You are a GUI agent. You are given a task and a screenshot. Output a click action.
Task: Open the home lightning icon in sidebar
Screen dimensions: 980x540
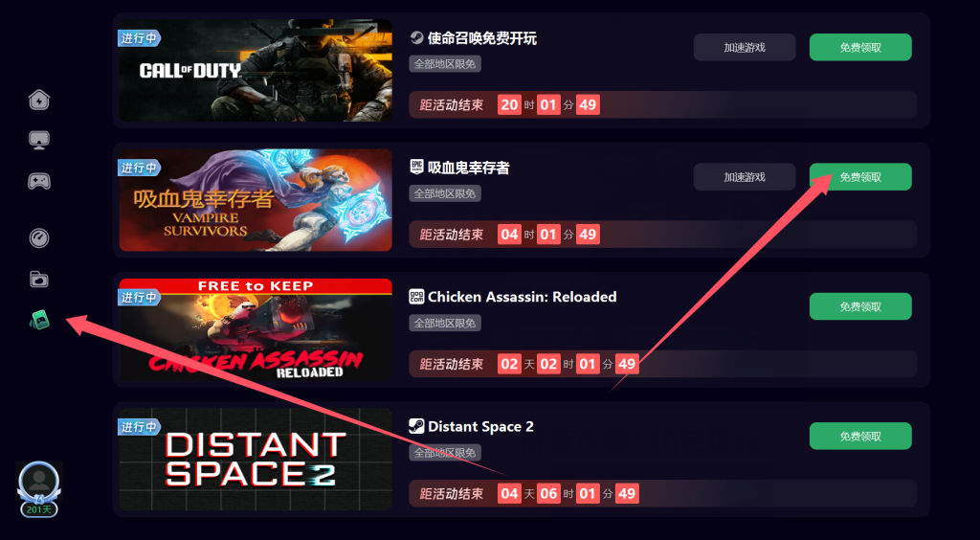[x=39, y=100]
